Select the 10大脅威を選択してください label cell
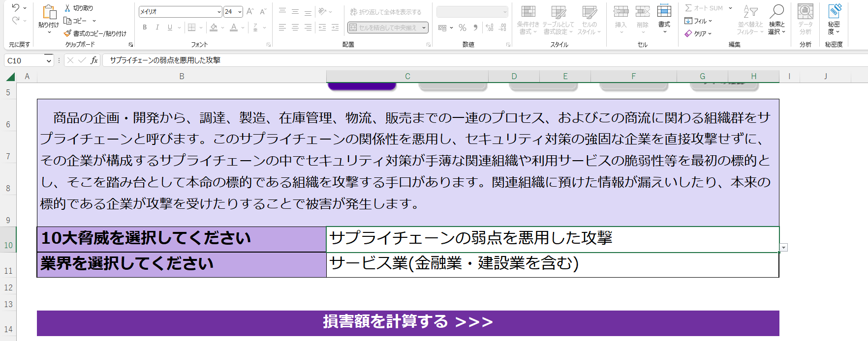The width and height of the screenshot is (868, 341). [x=182, y=239]
